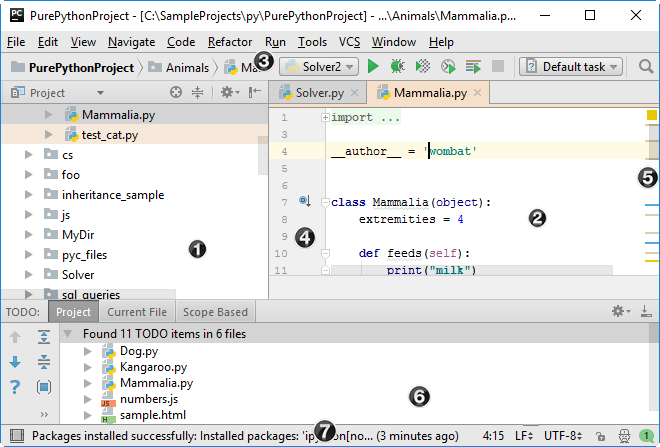
Task: Click the search magnifier icon
Action: point(645,67)
